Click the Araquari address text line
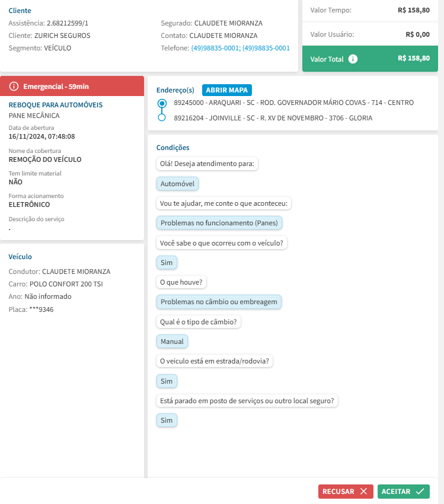The image size is (444, 504). [x=293, y=103]
